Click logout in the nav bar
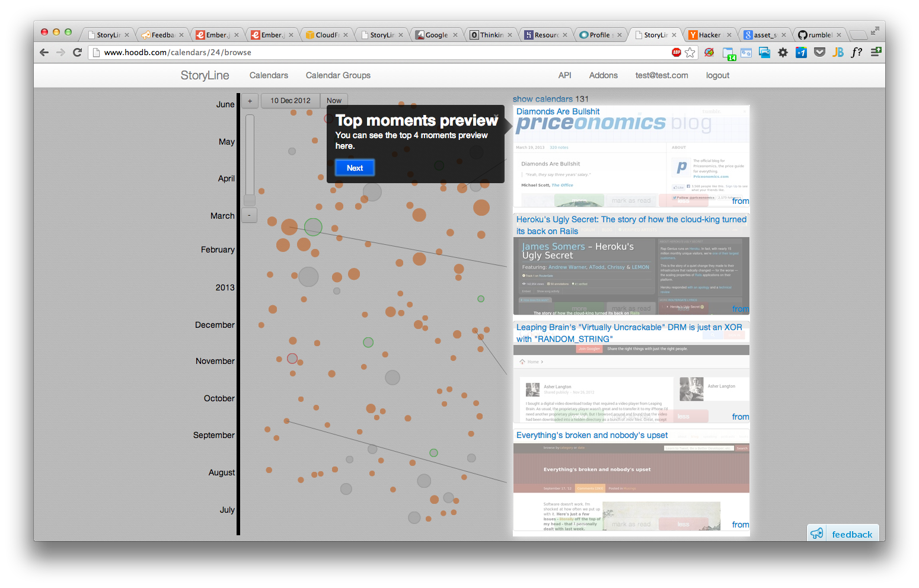 (717, 75)
